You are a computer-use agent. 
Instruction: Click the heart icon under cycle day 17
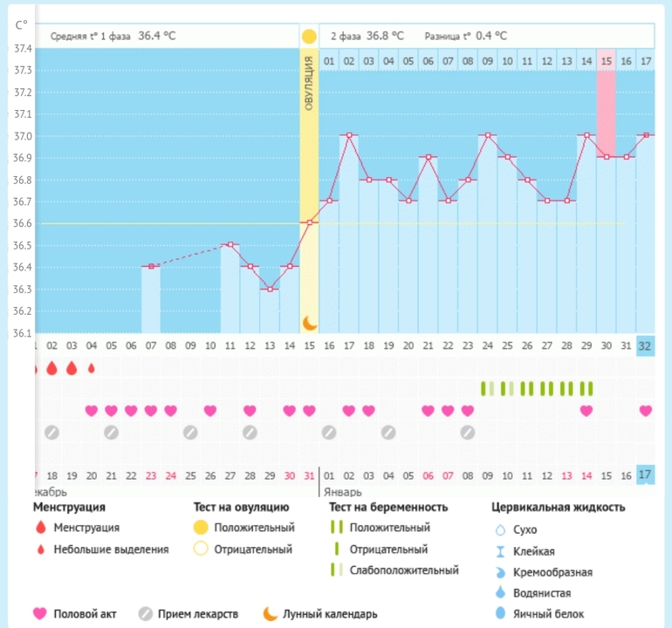(349, 411)
